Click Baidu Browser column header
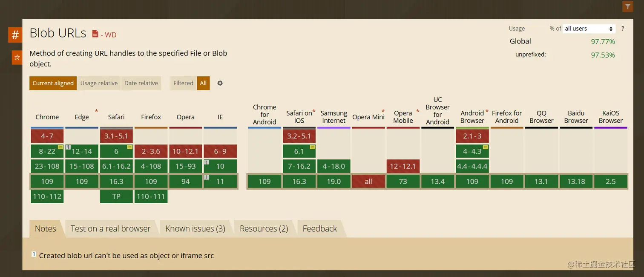 point(576,117)
